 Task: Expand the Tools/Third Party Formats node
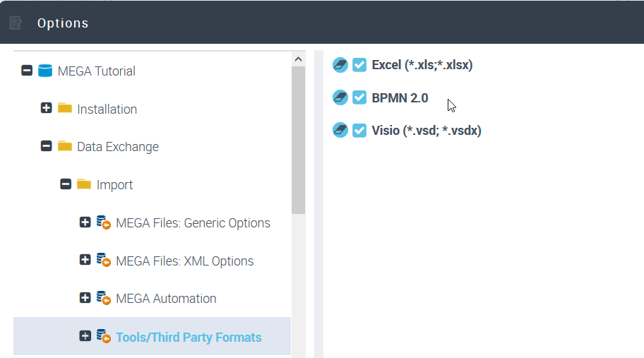click(85, 336)
